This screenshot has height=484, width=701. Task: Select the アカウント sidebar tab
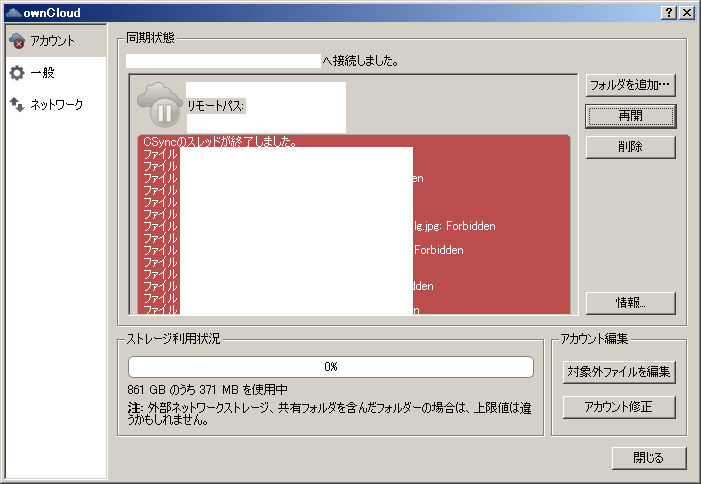point(56,41)
